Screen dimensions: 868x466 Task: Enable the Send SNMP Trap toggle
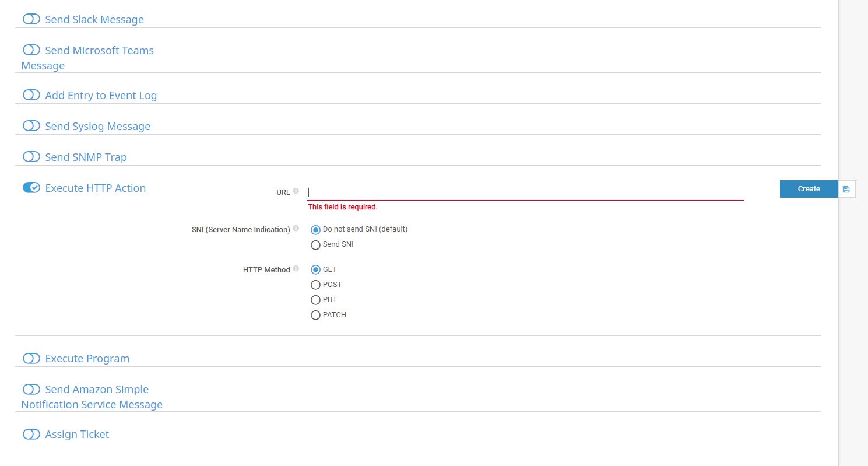click(31, 157)
